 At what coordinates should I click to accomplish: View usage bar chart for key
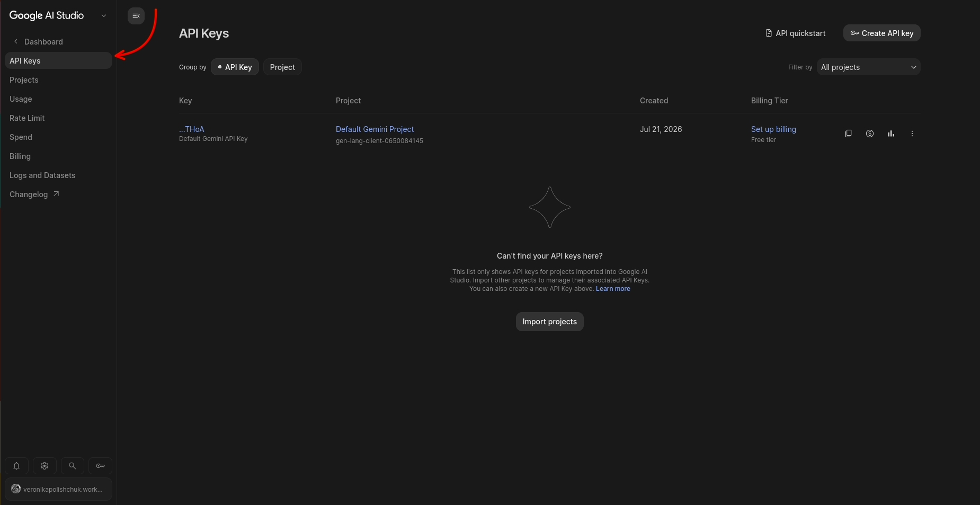(890, 134)
